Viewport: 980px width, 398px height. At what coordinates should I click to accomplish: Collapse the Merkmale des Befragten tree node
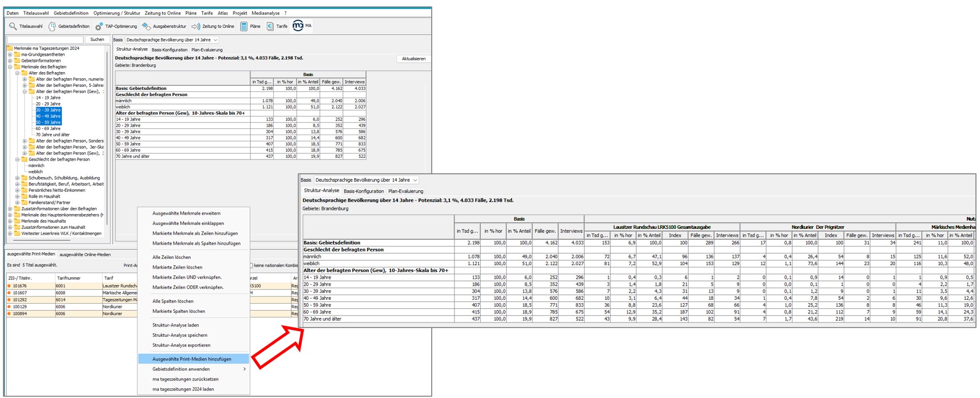coord(10,67)
